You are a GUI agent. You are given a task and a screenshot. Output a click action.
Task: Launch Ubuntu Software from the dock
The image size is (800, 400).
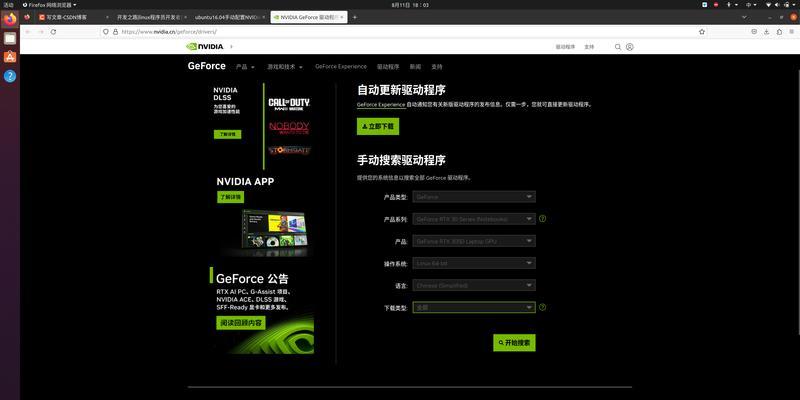(10, 57)
